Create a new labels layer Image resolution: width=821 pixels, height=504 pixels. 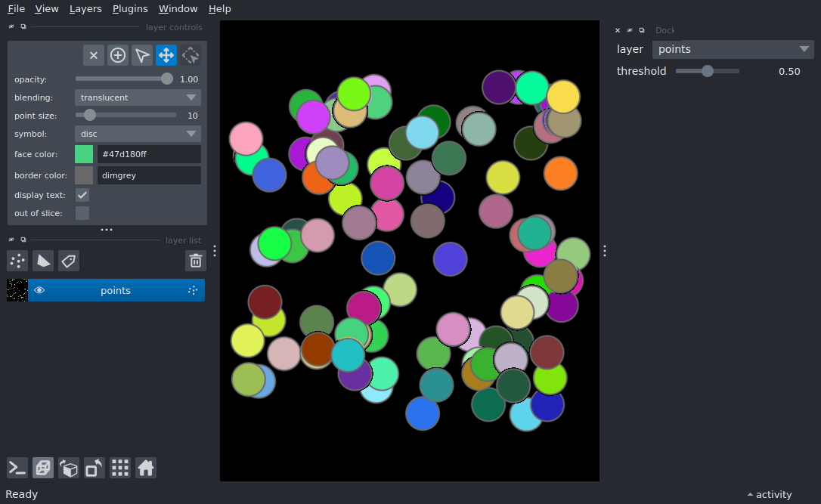(69, 261)
